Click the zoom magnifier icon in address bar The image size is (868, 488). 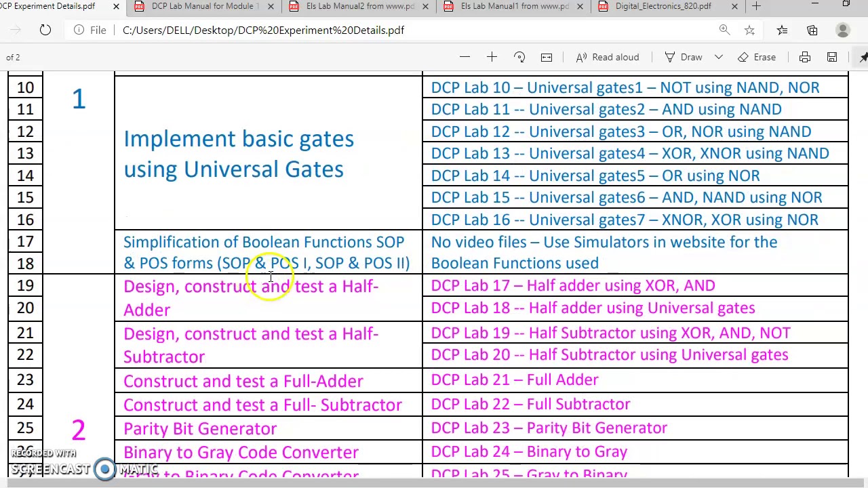pos(724,30)
